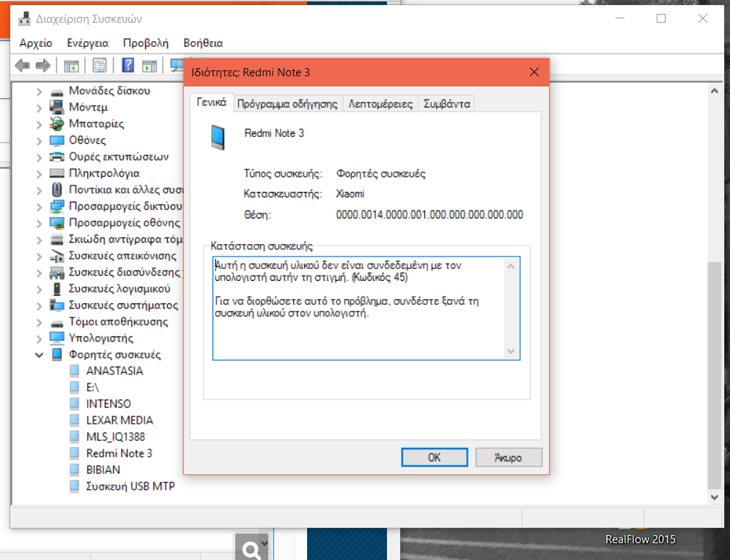Select the Μονάδες δίσκου disk drive icon
This screenshot has height=560, width=730.
(x=56, y=91)
